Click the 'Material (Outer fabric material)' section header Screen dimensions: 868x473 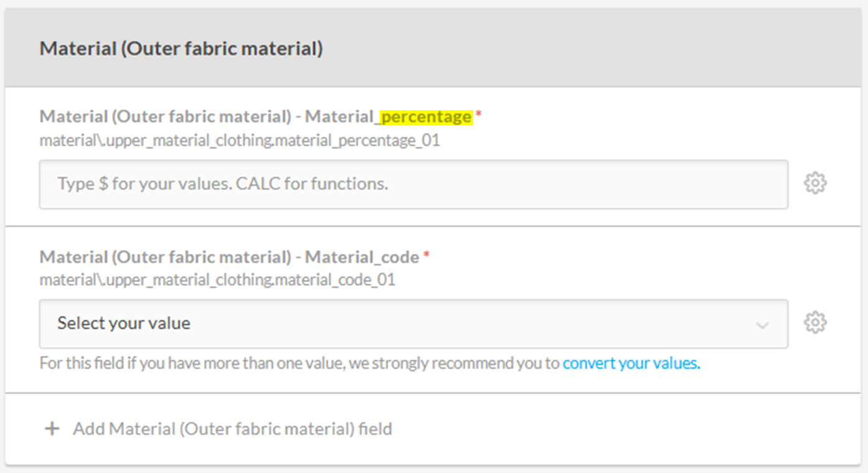click(181, 49)
